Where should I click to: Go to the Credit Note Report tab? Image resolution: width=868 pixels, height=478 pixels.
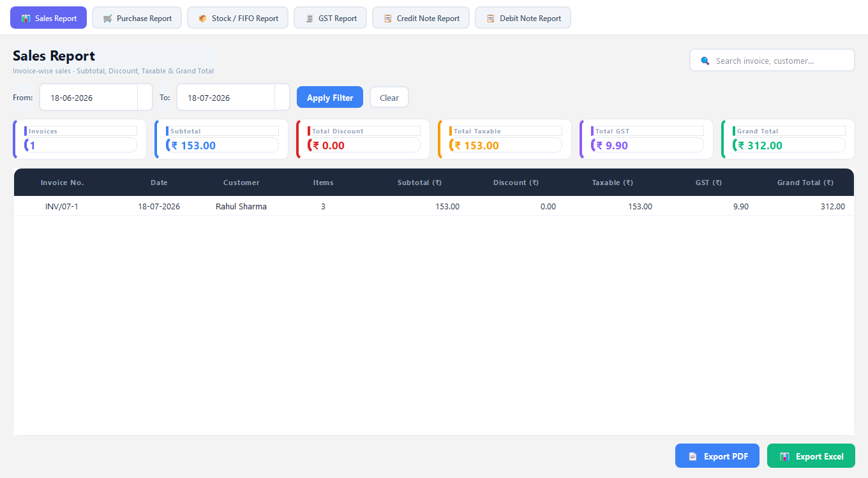coord(421,18)
